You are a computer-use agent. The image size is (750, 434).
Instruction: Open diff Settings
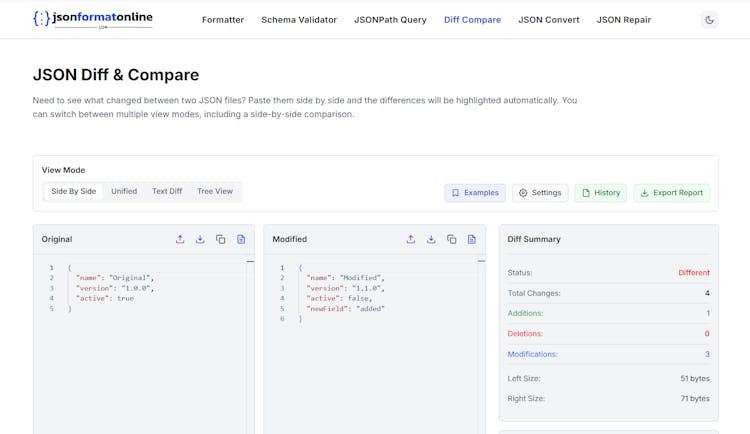pyautogui.click(x=540, y=193)
